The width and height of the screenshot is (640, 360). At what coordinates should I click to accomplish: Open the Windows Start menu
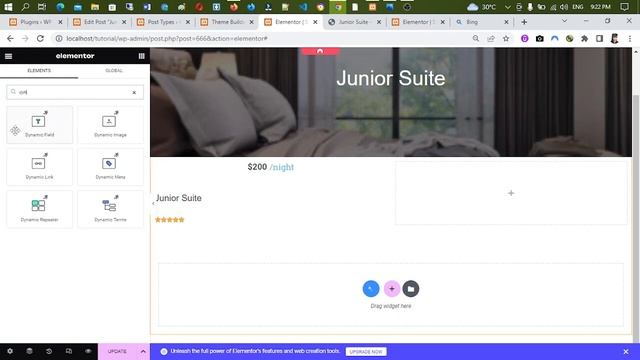click(8, 7)
